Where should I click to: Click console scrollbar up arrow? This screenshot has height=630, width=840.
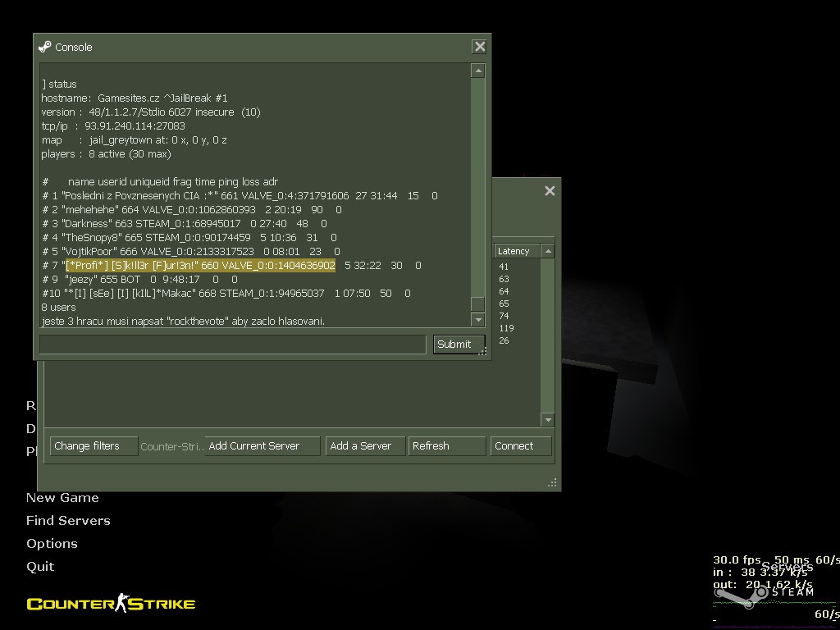click(478, 71)
